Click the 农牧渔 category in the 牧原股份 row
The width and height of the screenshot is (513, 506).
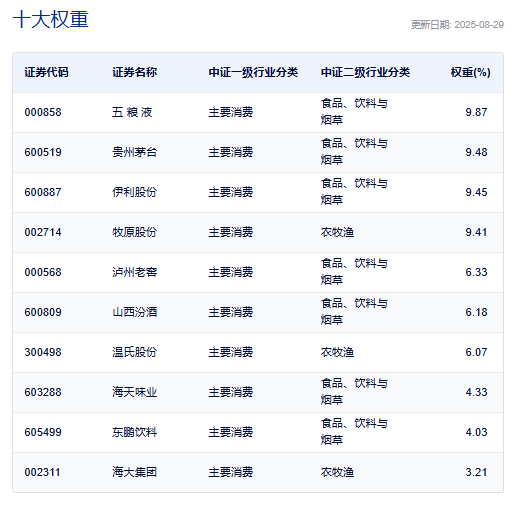pyautogui.click(x=337, y=232)
